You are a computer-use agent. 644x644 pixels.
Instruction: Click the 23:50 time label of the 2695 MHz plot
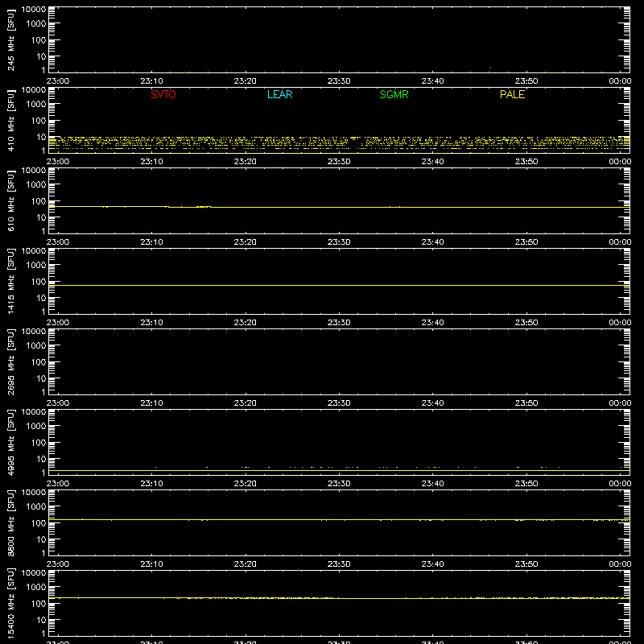526,403
